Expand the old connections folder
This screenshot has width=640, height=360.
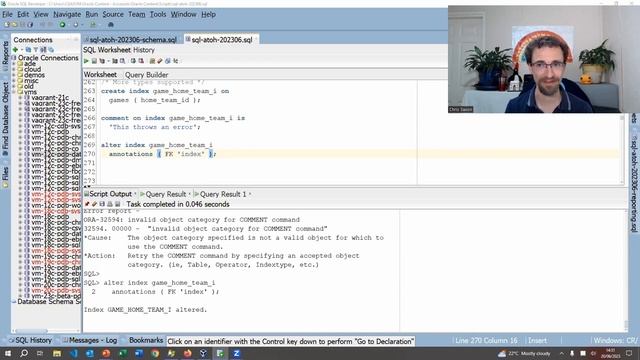click(14, 87)
